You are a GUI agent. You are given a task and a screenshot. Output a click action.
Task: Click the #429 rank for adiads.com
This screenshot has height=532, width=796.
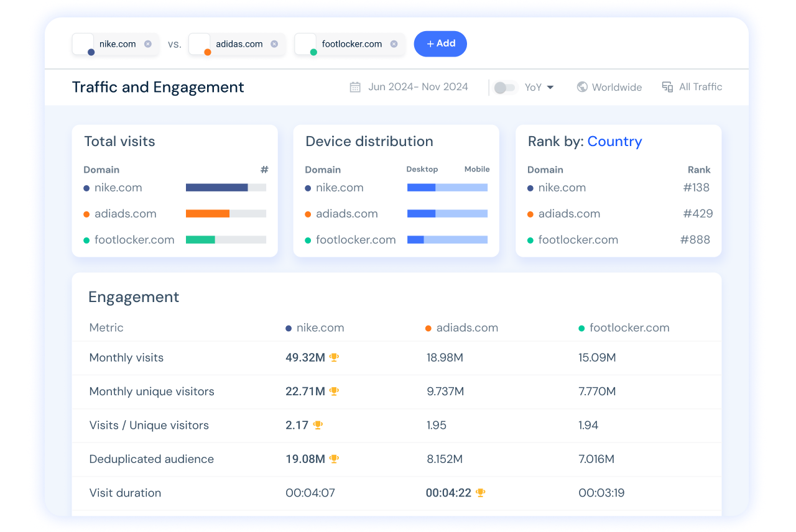[x=698, y=214]
